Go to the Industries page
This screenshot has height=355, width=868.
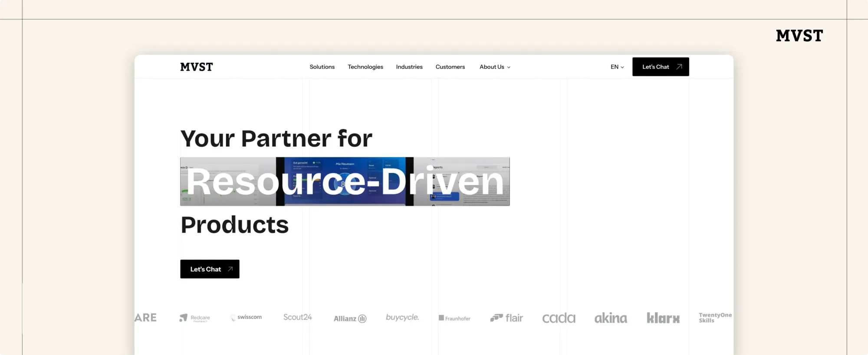coord(409,67)
